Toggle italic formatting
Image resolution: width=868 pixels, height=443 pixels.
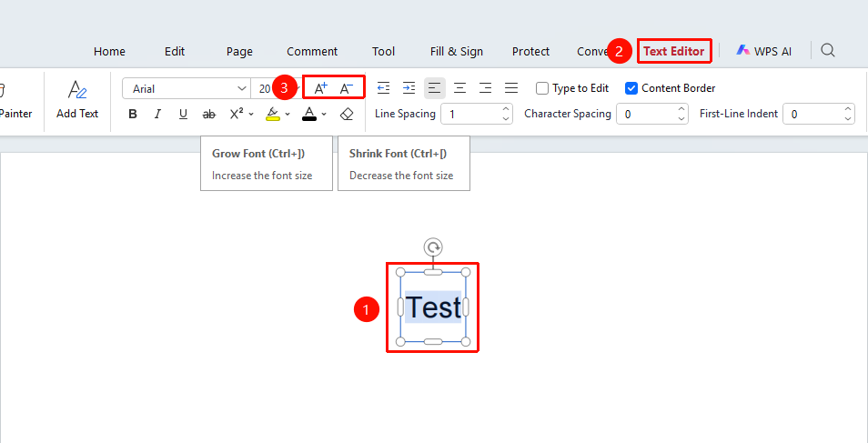[157, 114]
